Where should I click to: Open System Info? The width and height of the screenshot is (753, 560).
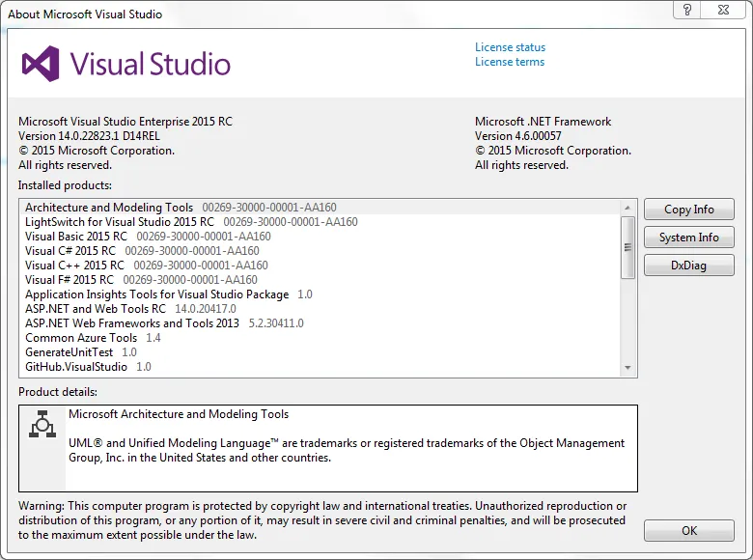click(x=688, y=238)
